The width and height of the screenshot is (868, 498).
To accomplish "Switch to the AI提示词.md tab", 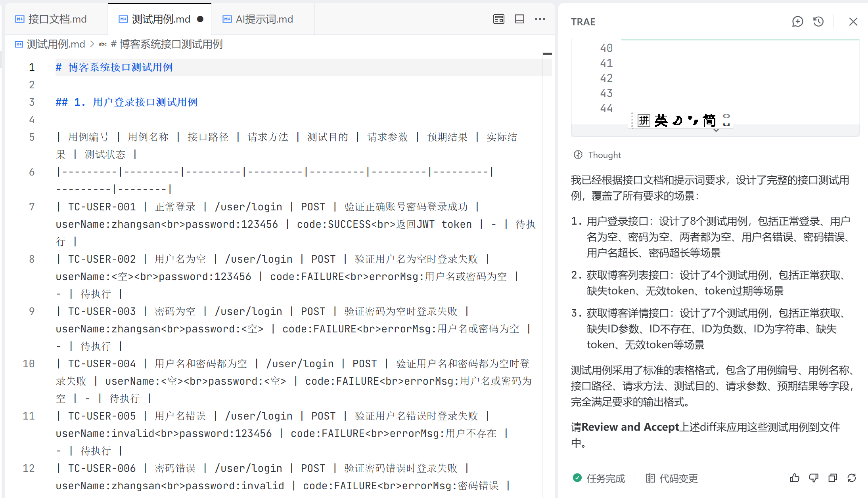I will 264,19.
